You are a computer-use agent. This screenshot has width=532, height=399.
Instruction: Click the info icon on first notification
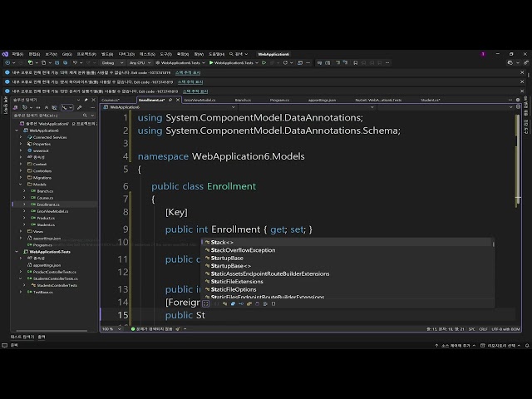click(7, 72)
